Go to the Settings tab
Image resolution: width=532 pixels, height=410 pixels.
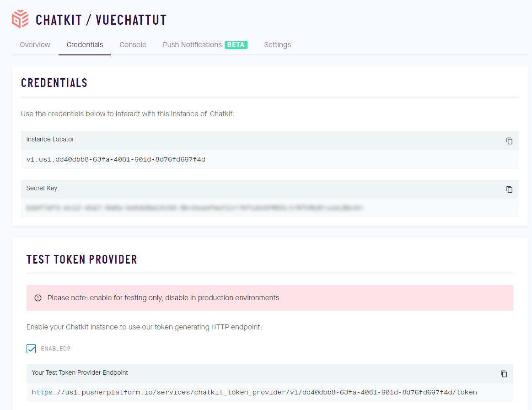(277, 45)
